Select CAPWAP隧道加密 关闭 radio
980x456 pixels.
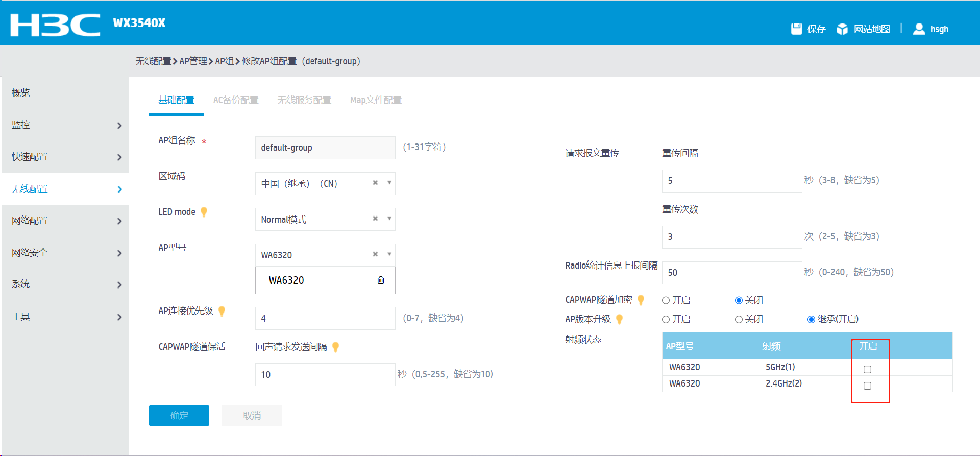739,300
